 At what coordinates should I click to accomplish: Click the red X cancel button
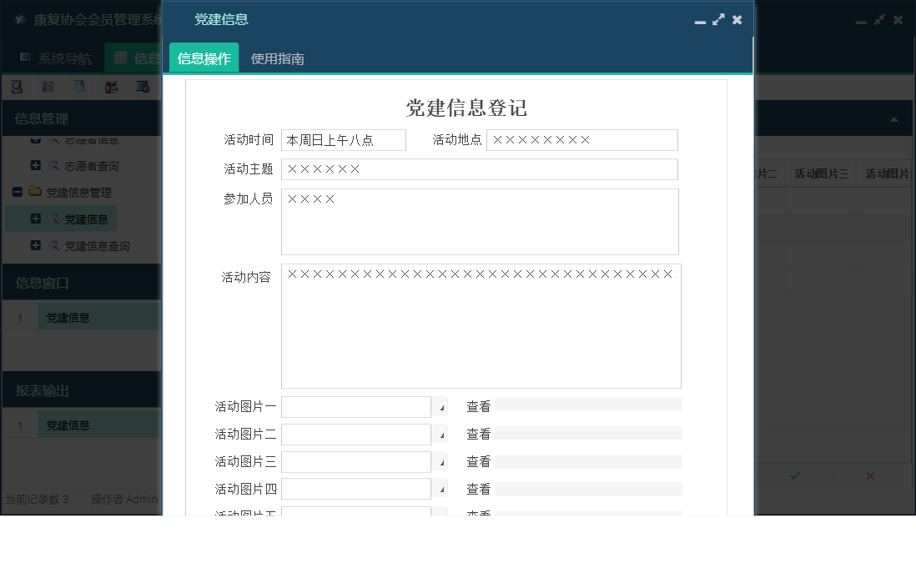870,475
